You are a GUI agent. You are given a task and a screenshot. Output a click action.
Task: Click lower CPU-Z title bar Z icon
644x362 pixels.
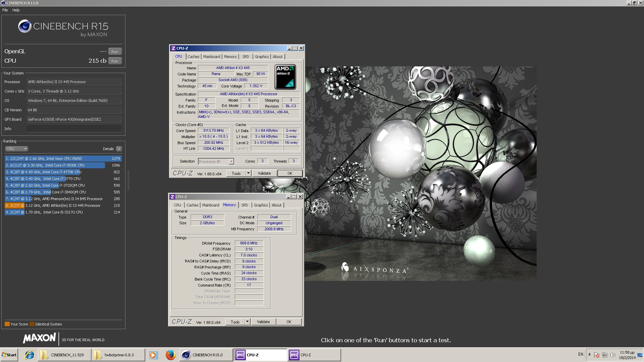pos(172,197)
